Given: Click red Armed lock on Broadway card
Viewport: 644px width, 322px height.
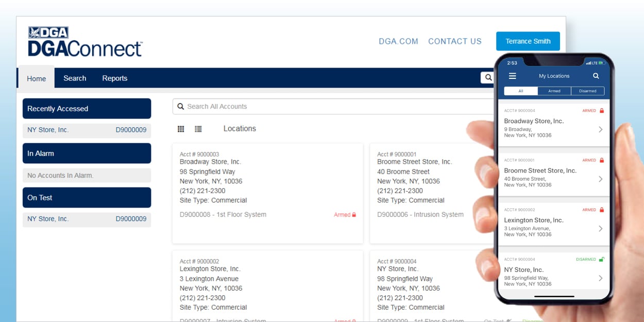Looking at the screenshot, I should [354, 215].
